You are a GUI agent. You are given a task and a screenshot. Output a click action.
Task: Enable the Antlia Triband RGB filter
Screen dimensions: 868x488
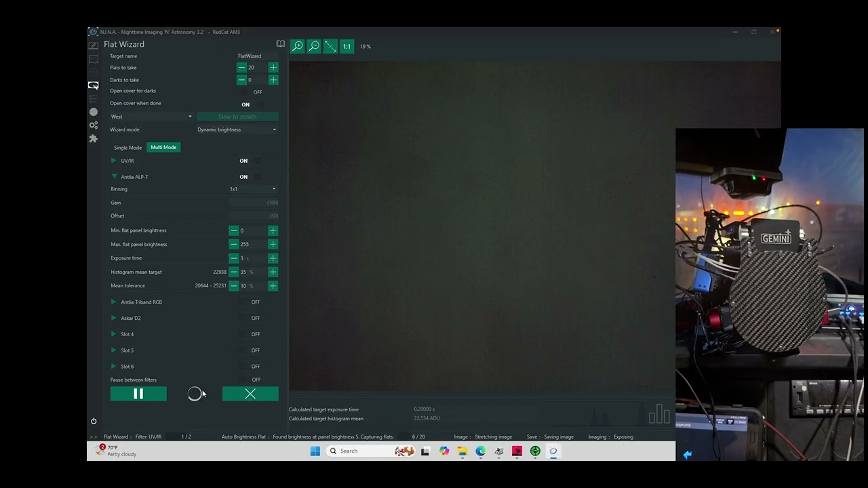(250, 302)
